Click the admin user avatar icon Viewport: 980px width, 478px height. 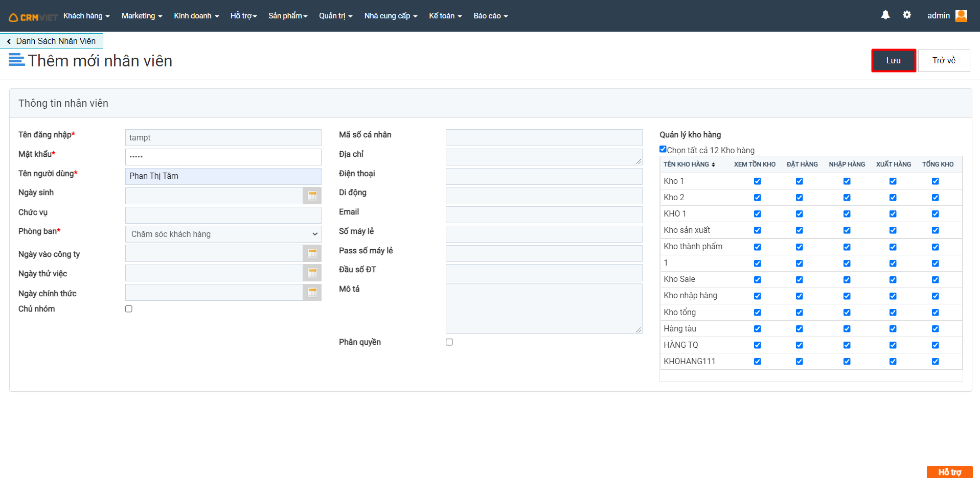(x=961, y=16)
